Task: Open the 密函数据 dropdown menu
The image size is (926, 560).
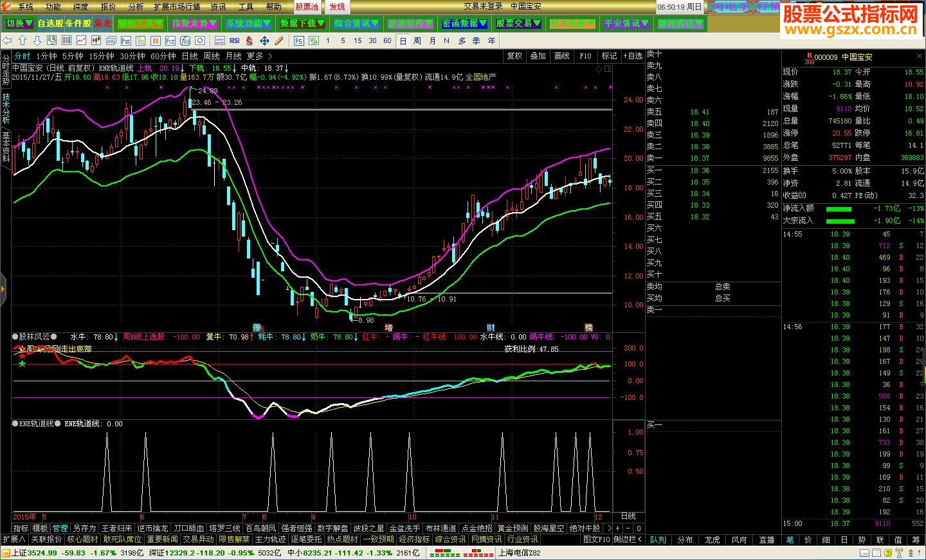Action: (464, 23)
